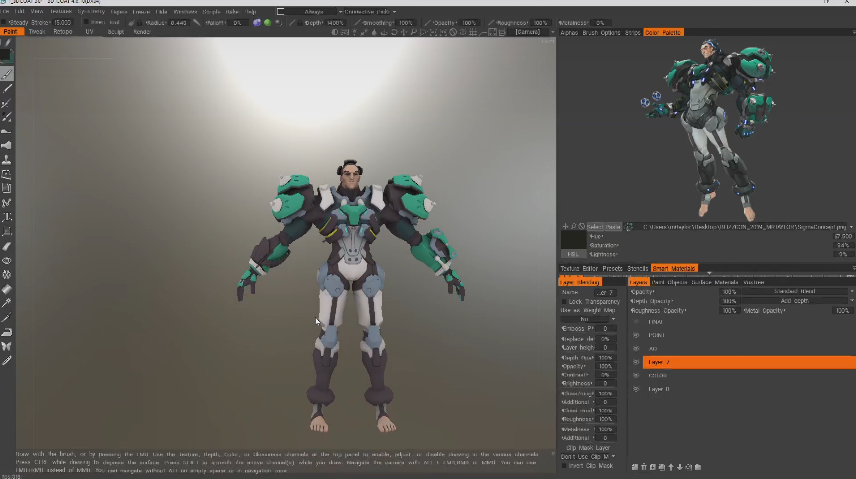The height and width of the screenshot is (479, 856).
Task: Open the Strips tab
Action: [x=633, y=33]
